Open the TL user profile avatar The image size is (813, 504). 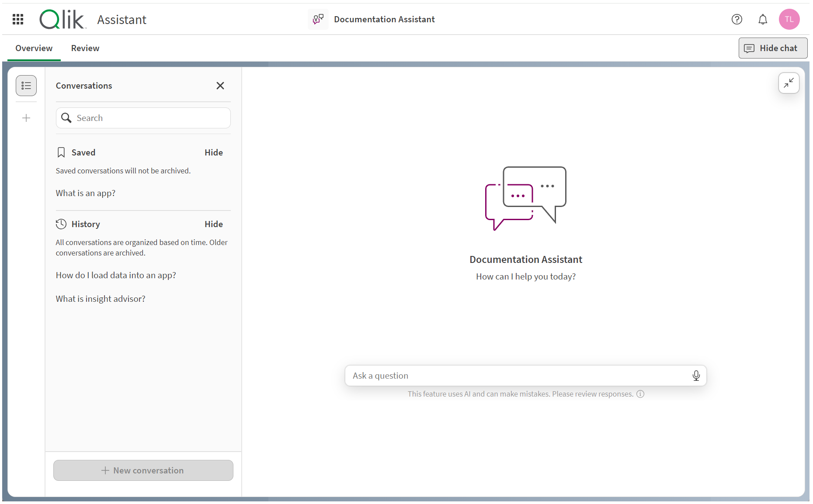pos(789,19)
